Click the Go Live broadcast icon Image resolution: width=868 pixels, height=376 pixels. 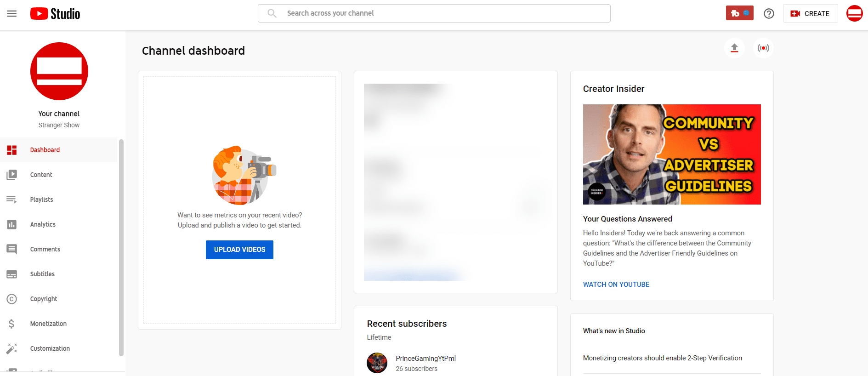pyautogui.click(x=763, y=48)
